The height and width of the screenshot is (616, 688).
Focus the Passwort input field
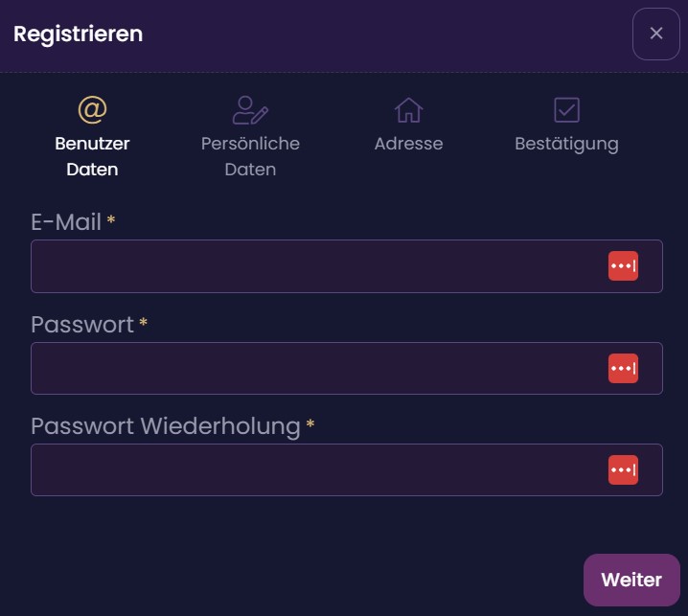(347, 368)
